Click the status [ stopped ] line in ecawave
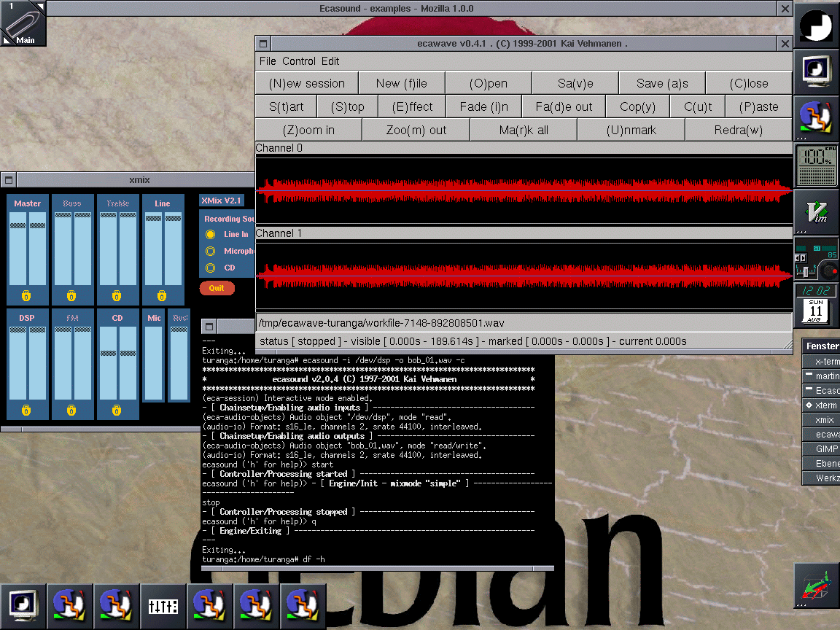Screen dimensions: 840x630 pos(473,341)
